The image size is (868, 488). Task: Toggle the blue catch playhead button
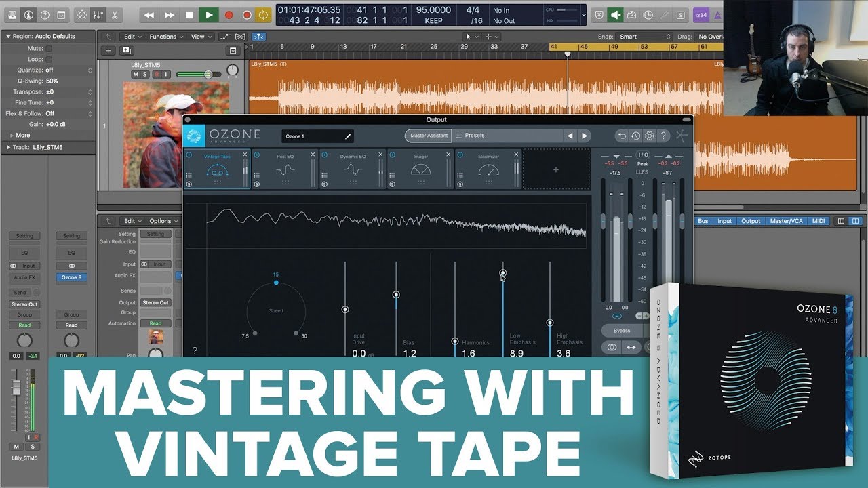pyautogui.click(x=258, y=37)
